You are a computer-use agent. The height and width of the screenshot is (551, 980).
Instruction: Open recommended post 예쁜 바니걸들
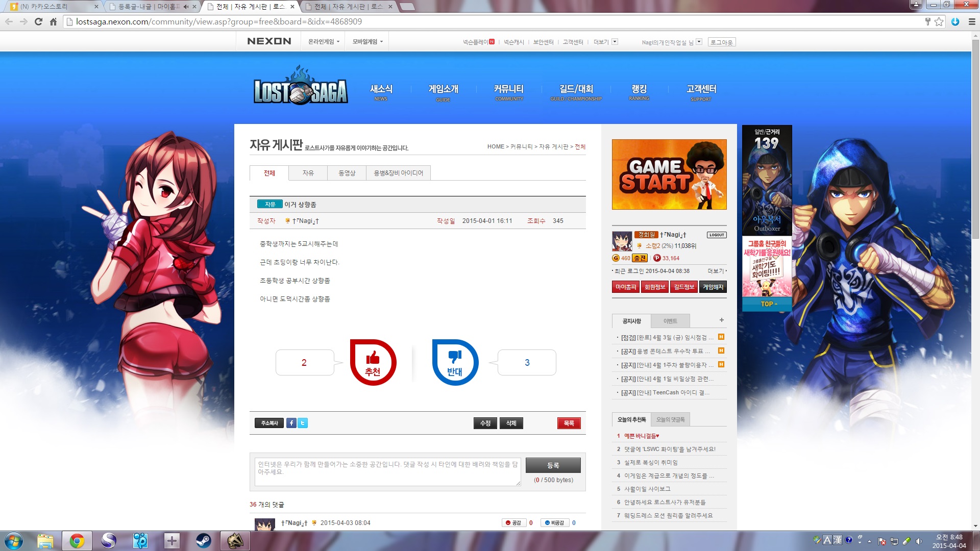click(x=642, y=436)
